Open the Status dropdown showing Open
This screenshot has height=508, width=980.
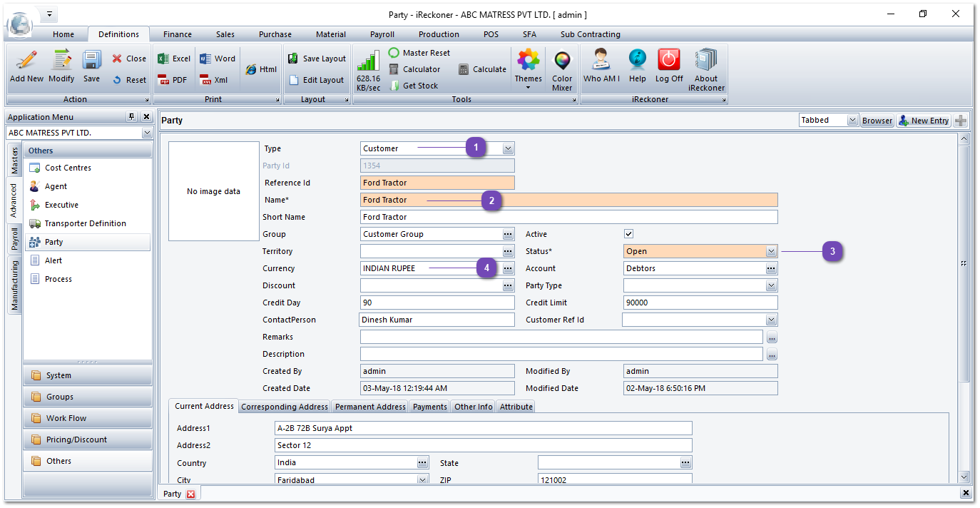(x=771, y=251)
